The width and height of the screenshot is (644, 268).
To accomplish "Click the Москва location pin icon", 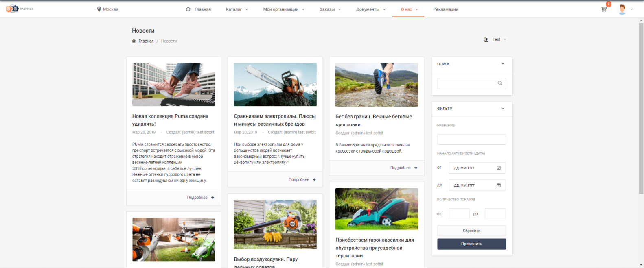I will point(99,9).
